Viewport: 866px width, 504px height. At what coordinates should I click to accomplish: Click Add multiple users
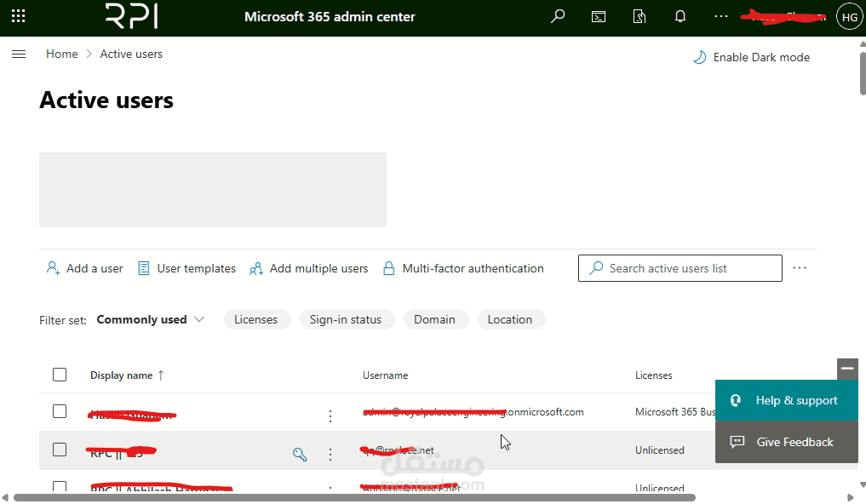(x=309, y=268)
